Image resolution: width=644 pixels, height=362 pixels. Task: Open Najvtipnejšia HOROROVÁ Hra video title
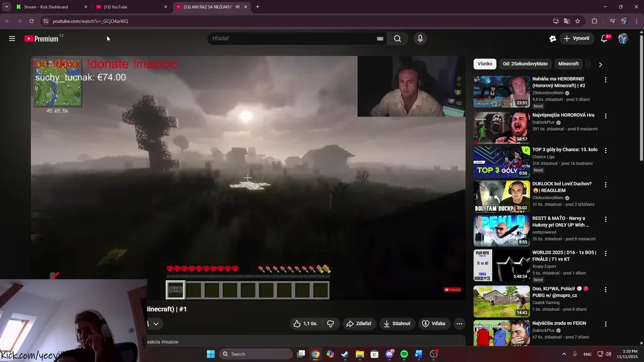(563, 115)
